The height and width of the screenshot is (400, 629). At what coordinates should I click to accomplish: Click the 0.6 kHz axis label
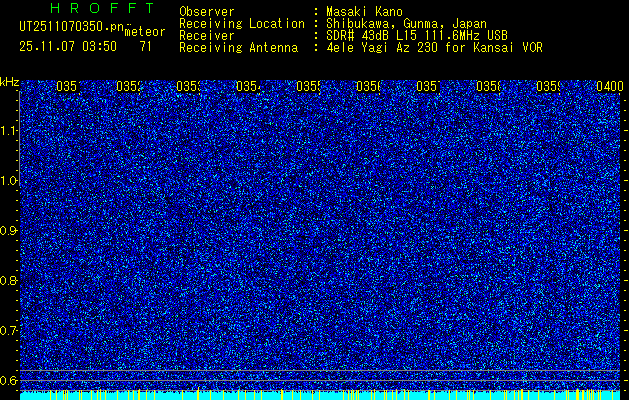pos(9,380)
